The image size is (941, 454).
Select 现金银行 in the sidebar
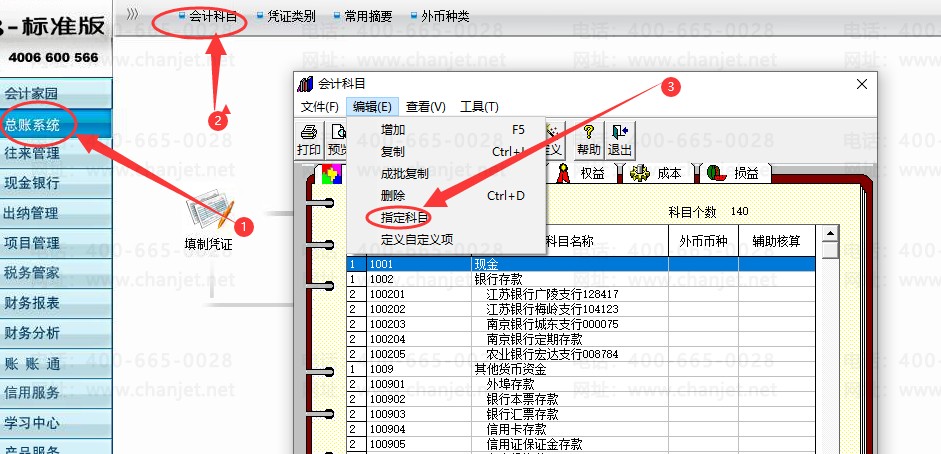click(56, 184)
